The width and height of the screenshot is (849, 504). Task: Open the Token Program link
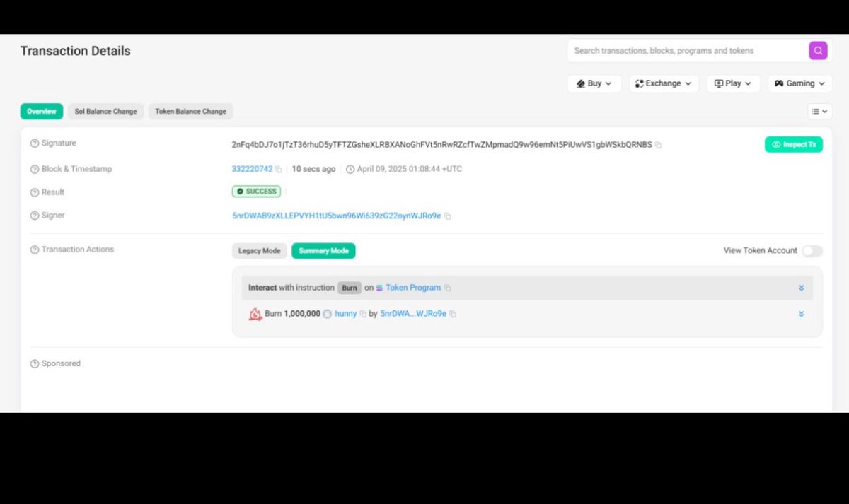point(413,288)
